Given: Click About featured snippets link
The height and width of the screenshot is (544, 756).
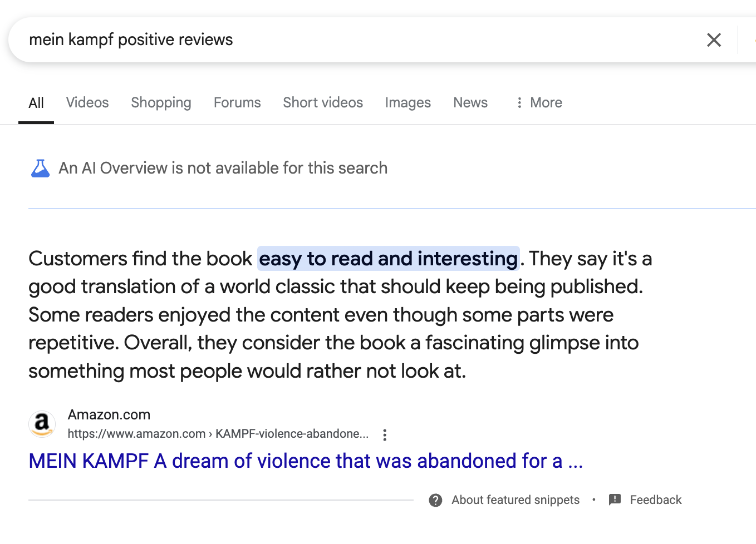Looking at the screenshot, I should 516,500.
